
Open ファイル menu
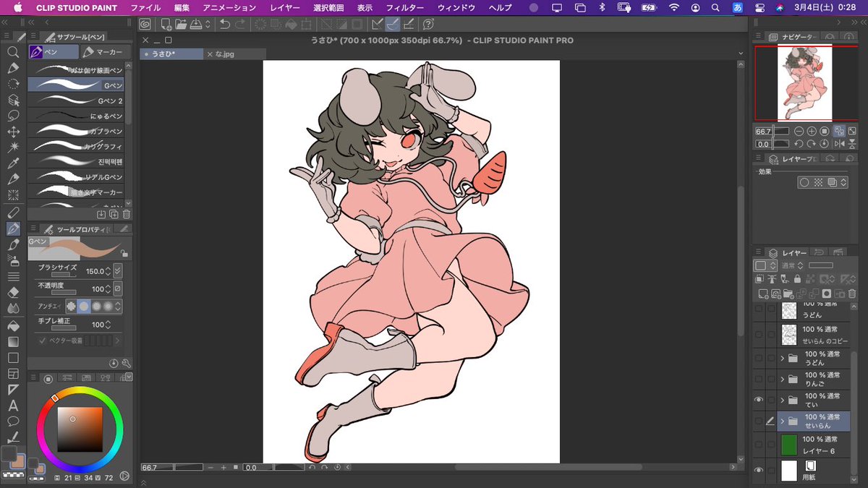tap(145, 7)
